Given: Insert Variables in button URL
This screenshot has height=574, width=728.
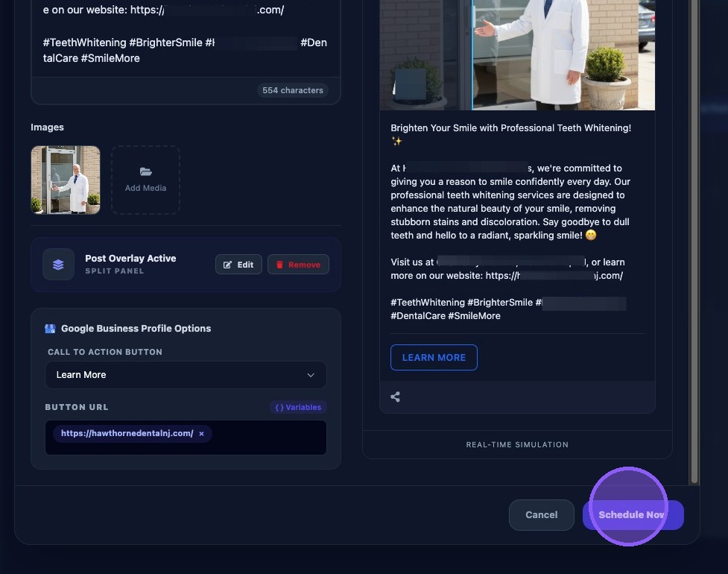Looking at the screenshot, I should [x=298, y=407].
